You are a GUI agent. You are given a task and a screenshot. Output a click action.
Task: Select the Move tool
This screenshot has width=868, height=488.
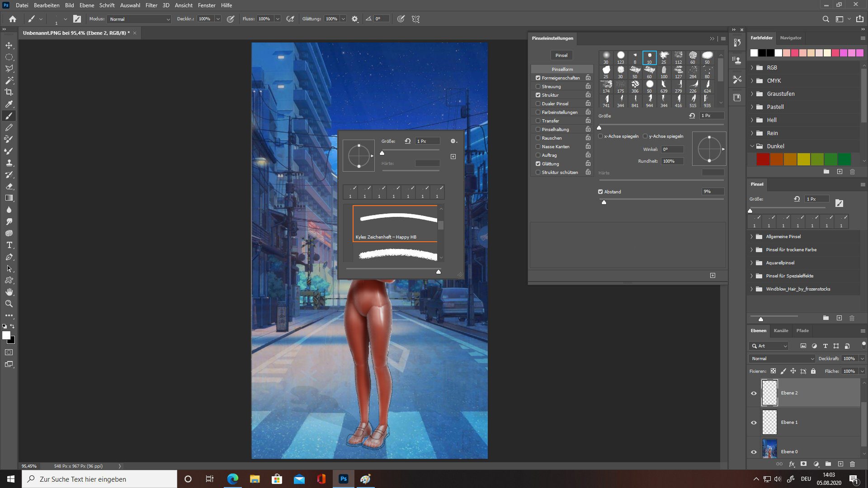[x=9, y=45]
